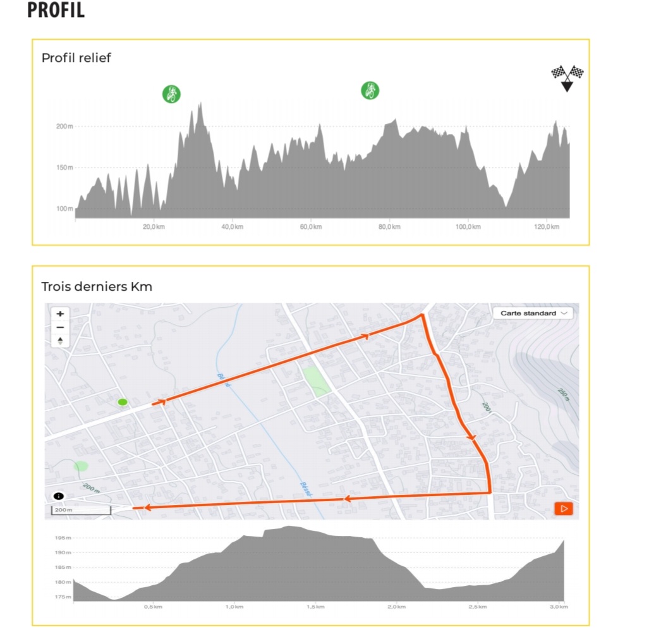
Task: Click the green start dot on the map
Action: point(123,402)
